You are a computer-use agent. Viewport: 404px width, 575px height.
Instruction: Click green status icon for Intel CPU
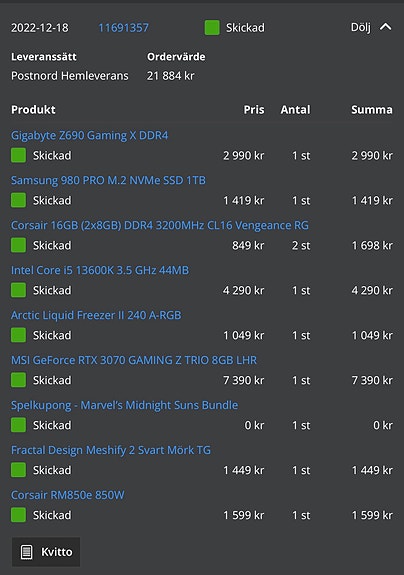click(18, 290)
